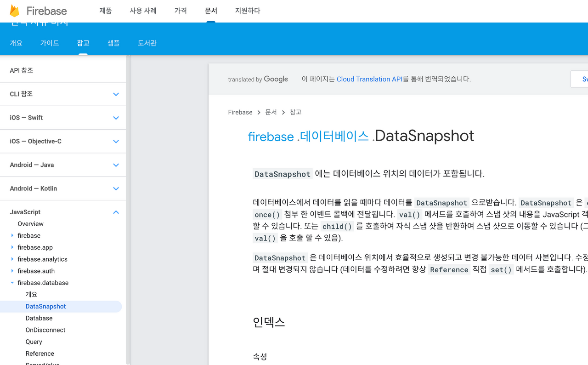588x365 pixels.
Task: Open Reference page in sidebar tree
Action: pyautogui.click(x=40, y=354)
